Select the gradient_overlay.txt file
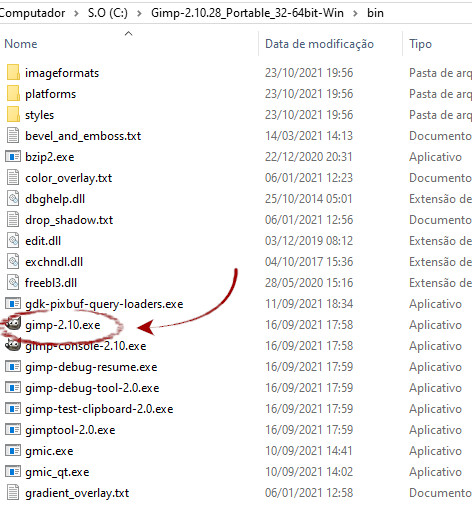The image size is (472, 505). coord(77,493)
